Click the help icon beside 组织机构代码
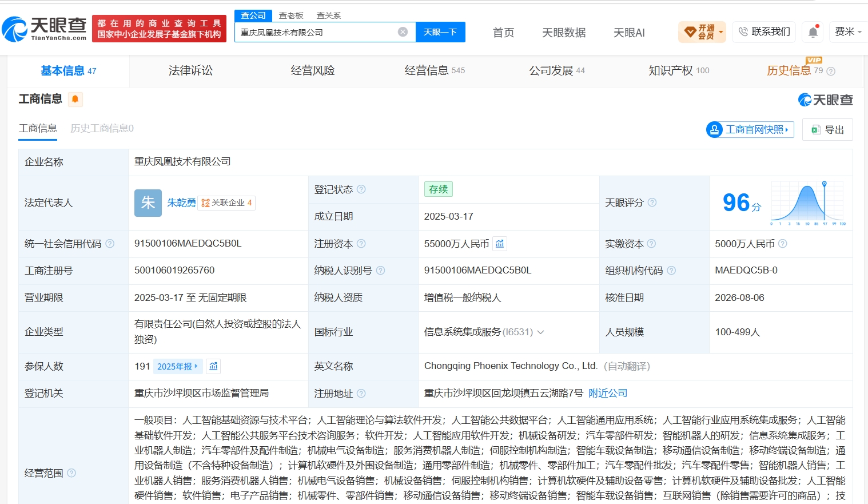The height and width of the screenshot is (504, 868). click(x=671, y=271)
